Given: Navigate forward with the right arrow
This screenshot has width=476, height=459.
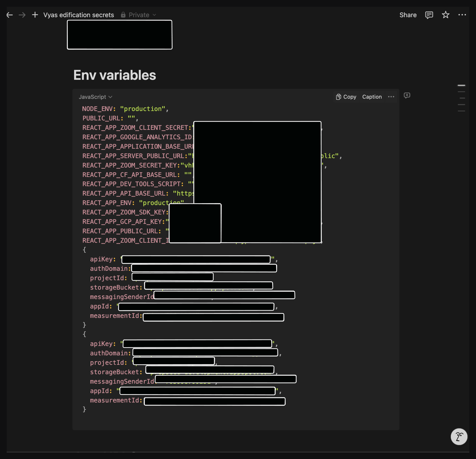Looking at the screenshot, I should [22, 15].
